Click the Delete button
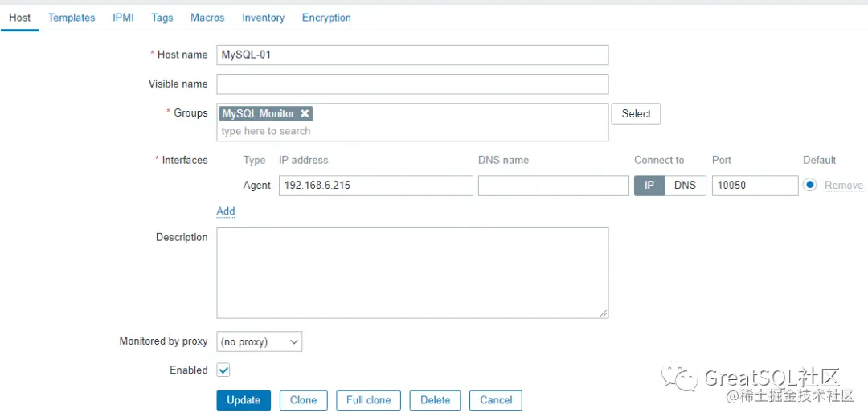 point(435,400)
